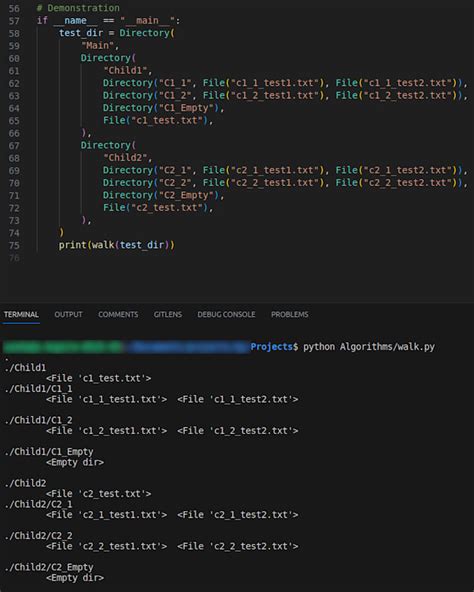The height and width of the screenshot is (592, 474).
Task: Click <File 'c2_2_test1.txt'> in terminal
Action: coord(107,546)
